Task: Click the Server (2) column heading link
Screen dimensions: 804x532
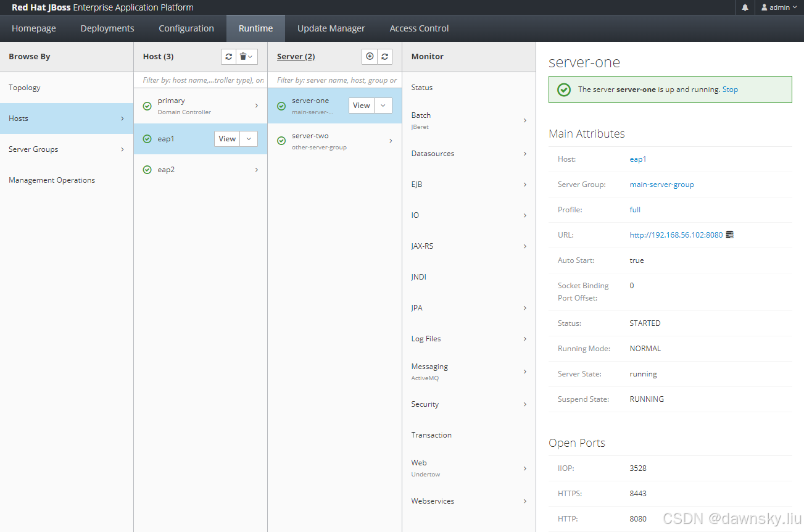Action: click(296, 56)
